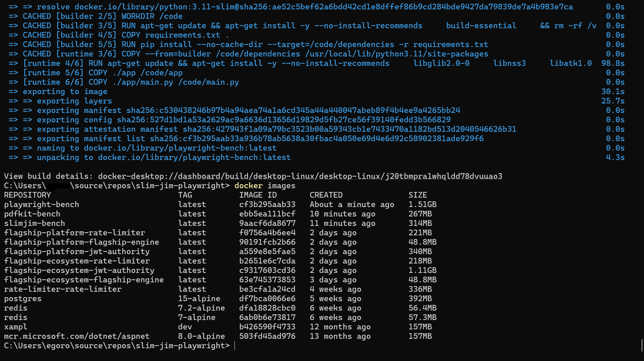Click the pdfkit-bench repository entry
Viewport: 644px width, 361px height.
point(32,214)
